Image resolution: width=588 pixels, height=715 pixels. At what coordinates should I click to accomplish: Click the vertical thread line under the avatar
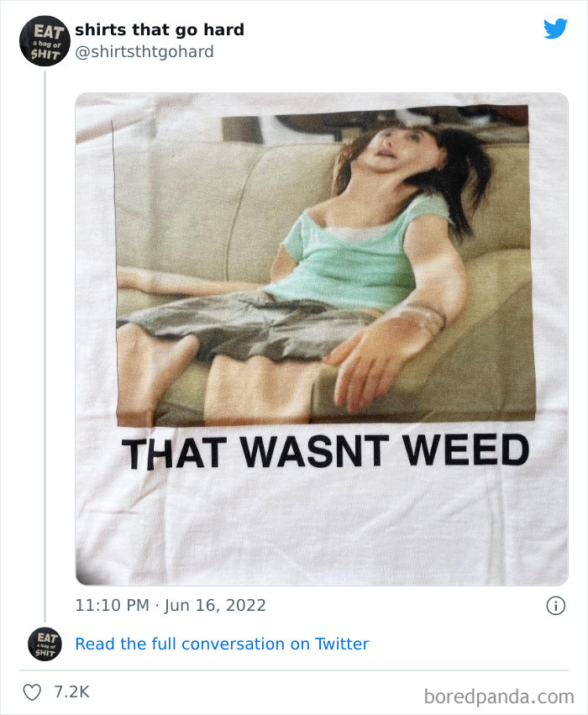point(45,346)
